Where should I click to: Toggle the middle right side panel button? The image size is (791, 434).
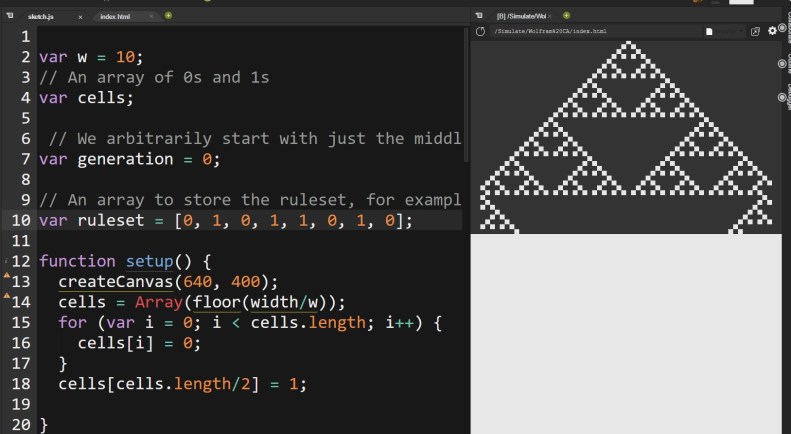tap(782, 64)
